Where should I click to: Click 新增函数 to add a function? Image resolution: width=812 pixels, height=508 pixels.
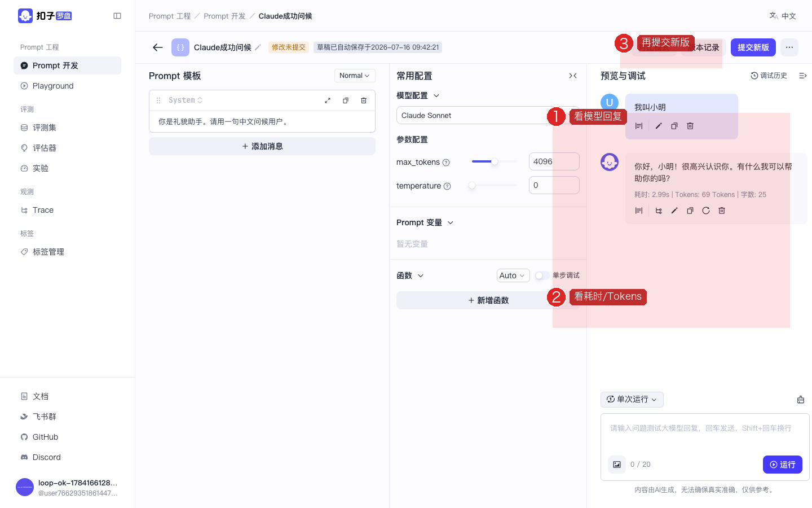tap(488, 300)
